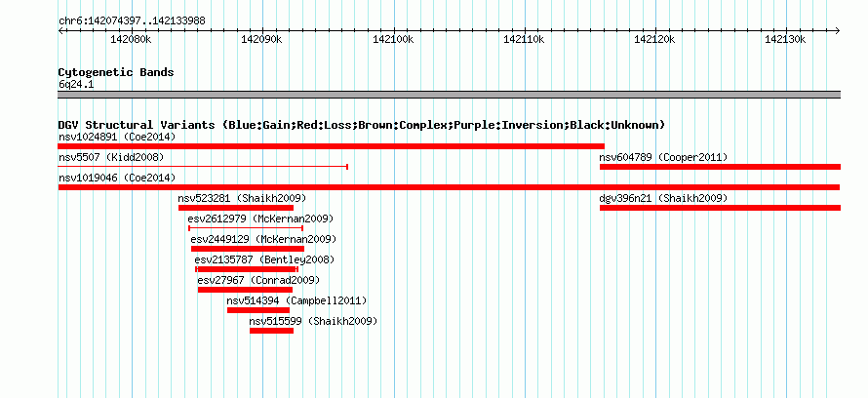
Task: Open esv2449129 (McKernan2009) label
Action: 263,239
